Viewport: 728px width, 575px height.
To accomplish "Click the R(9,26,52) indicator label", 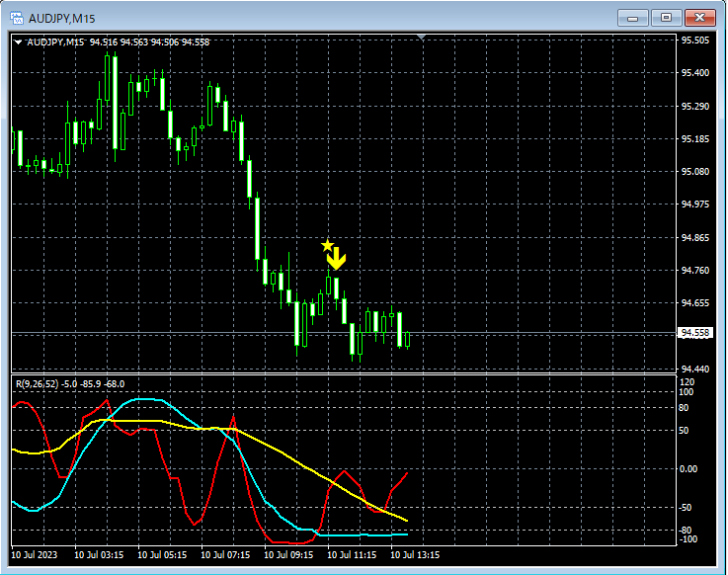I will [70, 384].
